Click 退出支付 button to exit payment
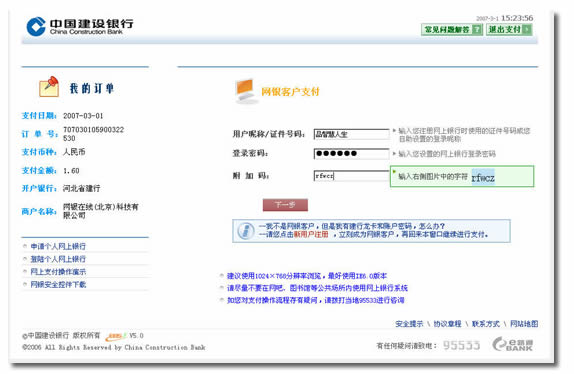574x374 pixels. 509,29
